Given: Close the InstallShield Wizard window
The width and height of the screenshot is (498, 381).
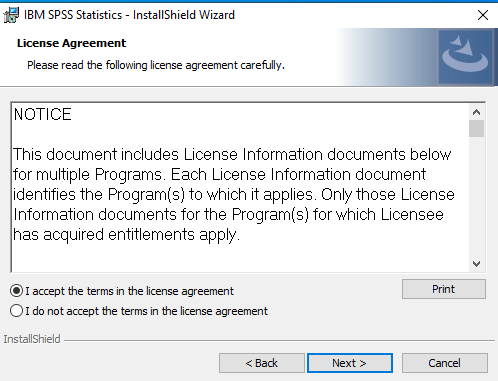Looking at the screenshot, I should 483,15.
